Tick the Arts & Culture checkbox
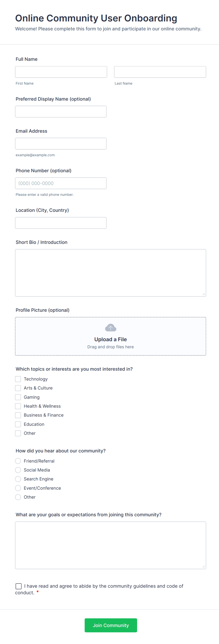The width and height of the screenshot is (219, 644). [18, 388]
